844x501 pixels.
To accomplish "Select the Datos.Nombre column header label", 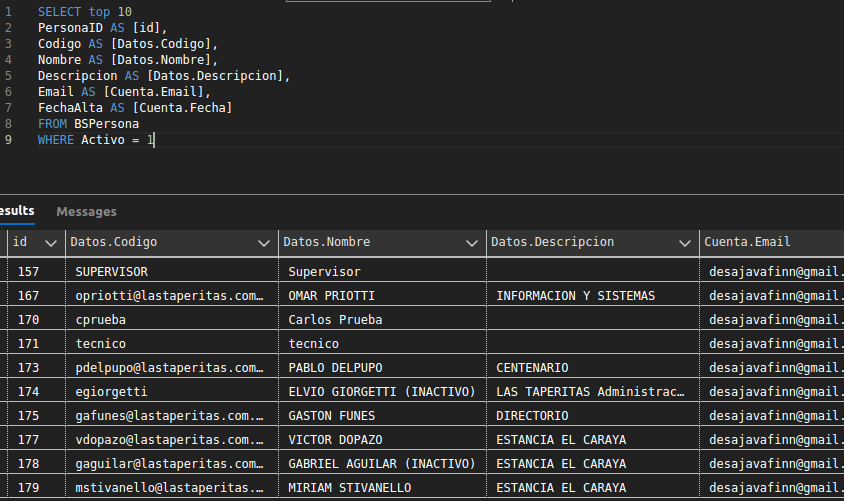I will pos(327,242).
